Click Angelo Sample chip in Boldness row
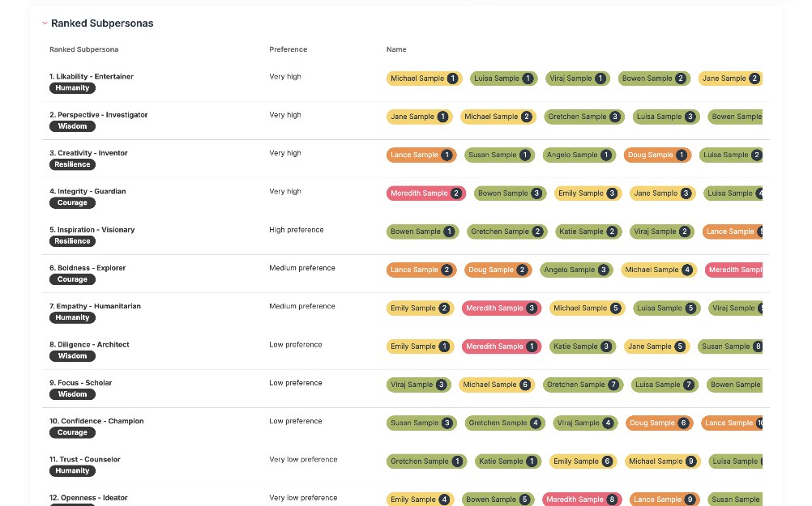Image resolution: width=812 pixels, height=506 pixels. click(x=576, y=270)
